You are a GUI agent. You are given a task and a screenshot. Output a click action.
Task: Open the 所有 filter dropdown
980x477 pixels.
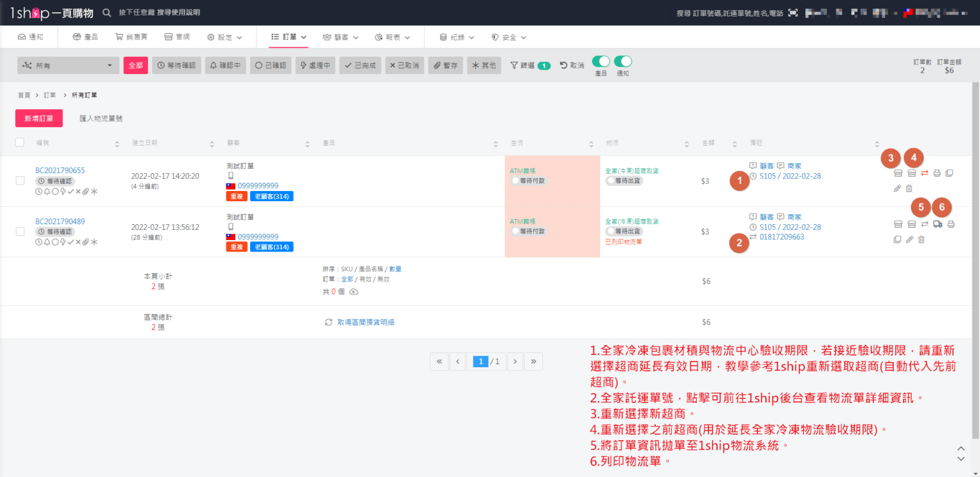pos(68,64)
